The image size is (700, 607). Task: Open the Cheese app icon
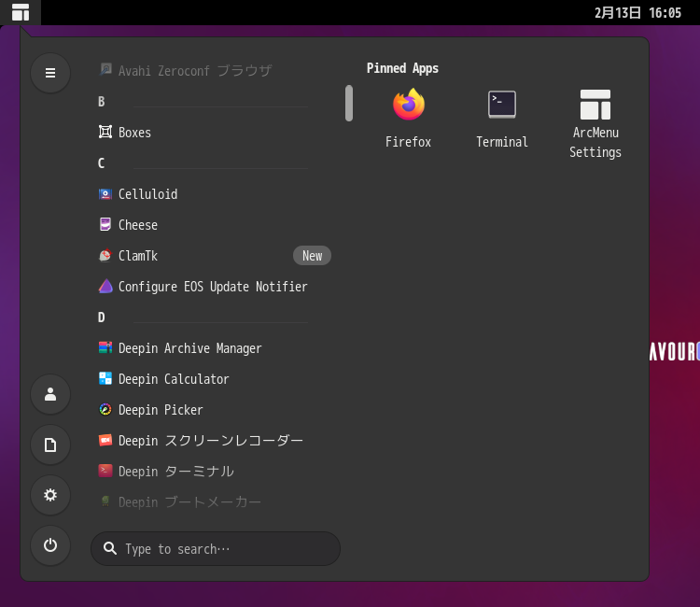point(105,225)
